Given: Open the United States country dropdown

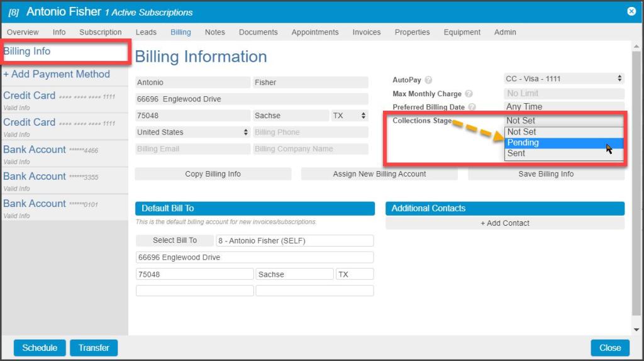Looking at the screenshot, I should coord(193,132).
